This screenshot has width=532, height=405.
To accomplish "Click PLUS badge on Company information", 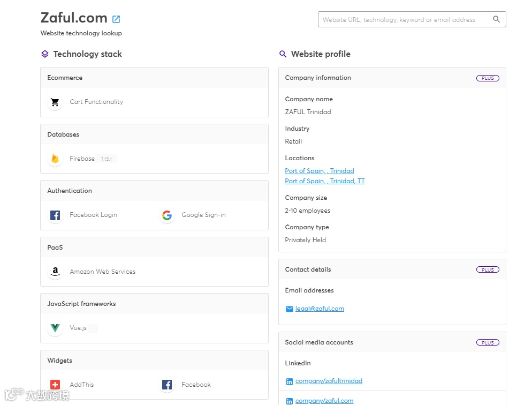I will 488,78.
